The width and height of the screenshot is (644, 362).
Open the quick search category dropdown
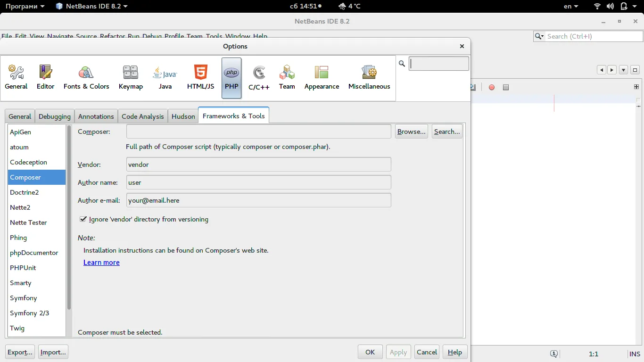539,36
